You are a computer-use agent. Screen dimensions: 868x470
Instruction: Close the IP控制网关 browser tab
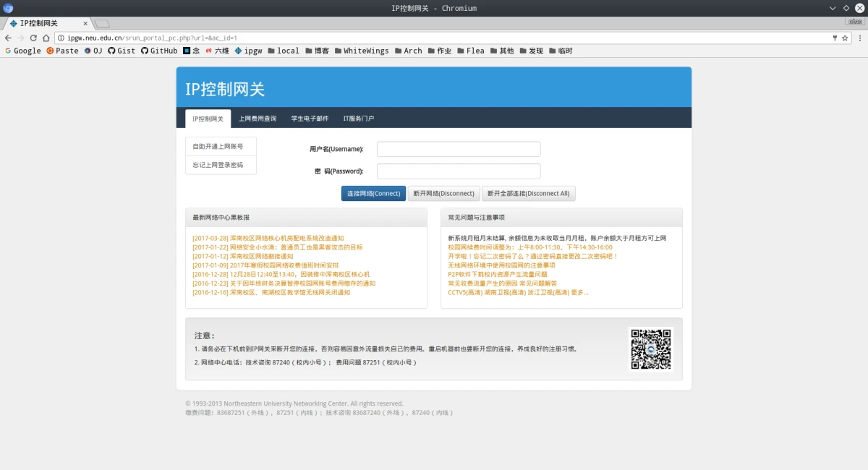coord(85,23)
